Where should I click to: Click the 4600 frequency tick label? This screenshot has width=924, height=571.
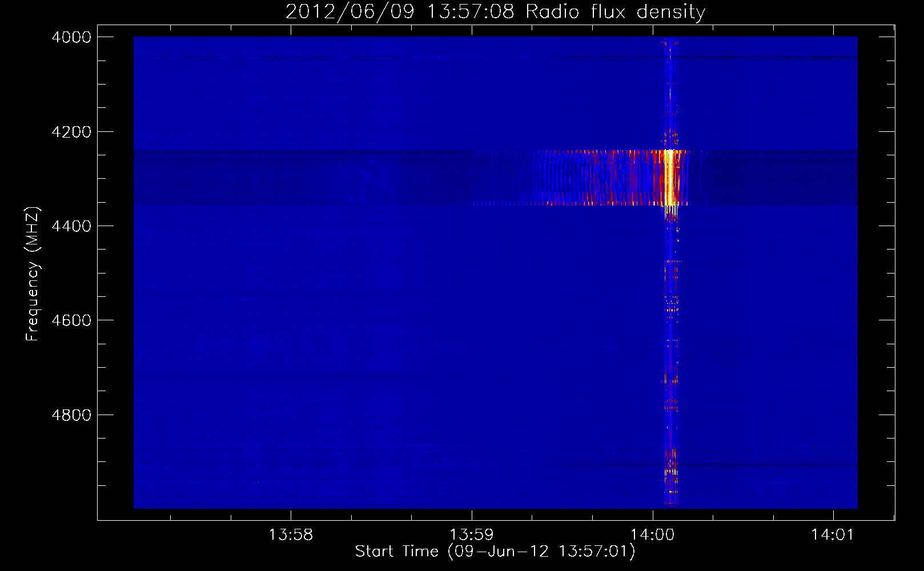click(x=71, y=320)
